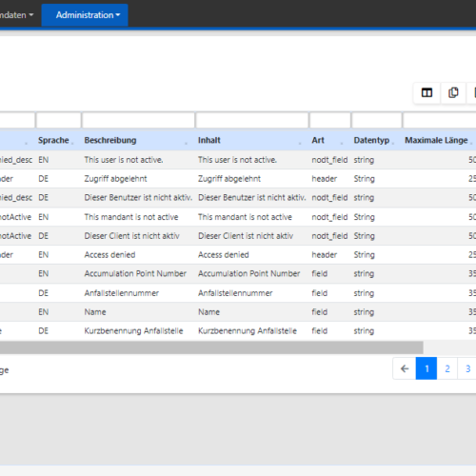The height and width of the screenshot is (476, 476).
Task: Go to page 2
Action: (x=447, y=368)
